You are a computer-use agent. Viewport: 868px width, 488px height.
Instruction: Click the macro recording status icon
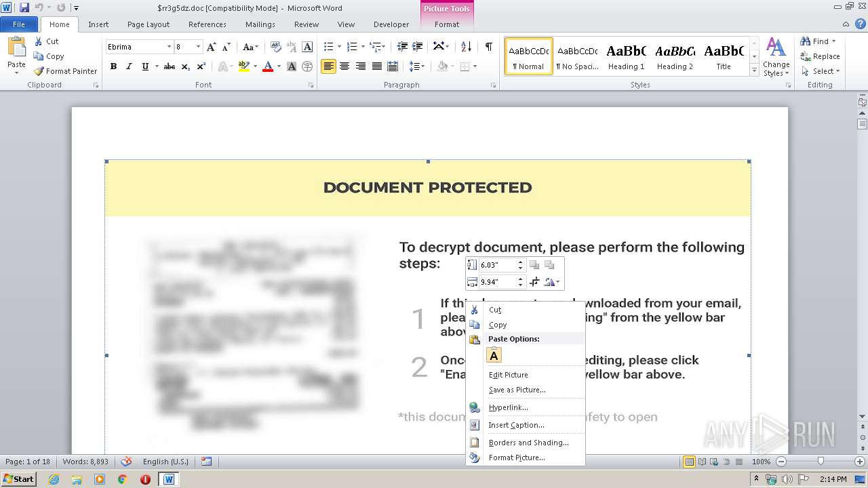tap(207, 462)
